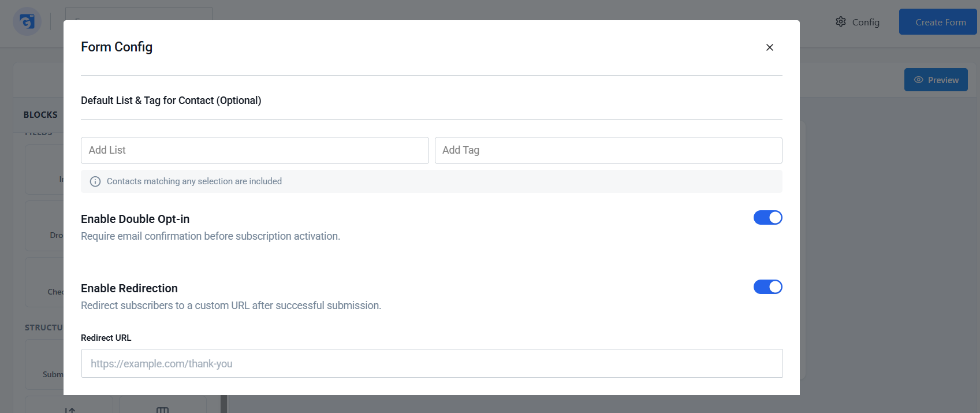This screenshot has width=980, height=413.
Task: Click 'Redirect subscribers to a custom URL' description
Action: tap(231, 306)
